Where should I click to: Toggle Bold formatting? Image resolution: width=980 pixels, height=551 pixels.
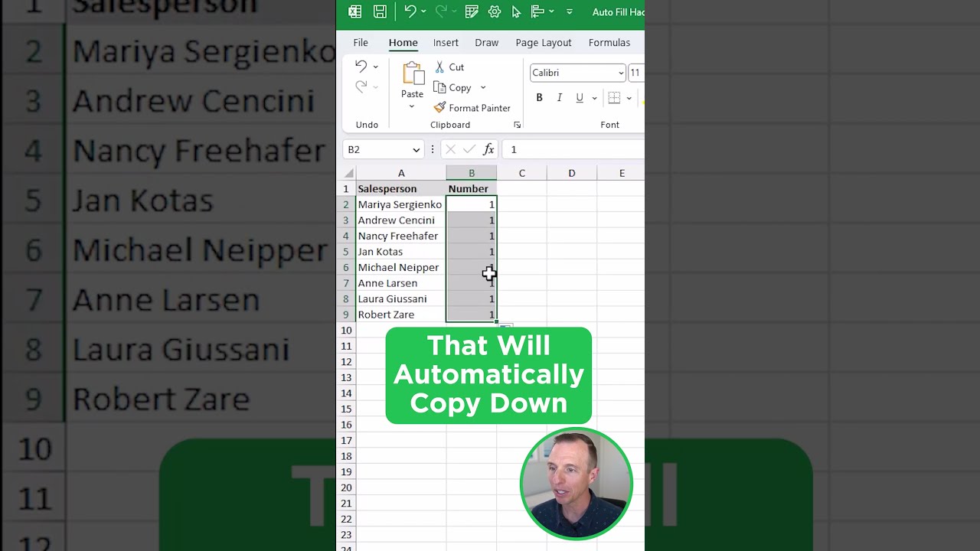click(x=539, y=97)
